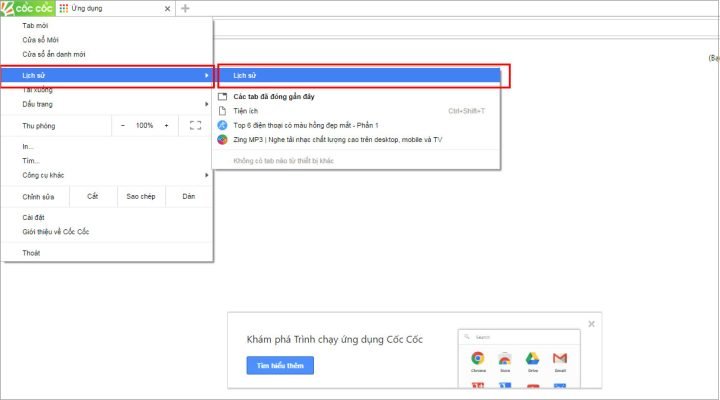This screenshot has height=400, width=720.
Task: Reopen the Tiện ích closed tab
Action: click(x=356, y=111)
